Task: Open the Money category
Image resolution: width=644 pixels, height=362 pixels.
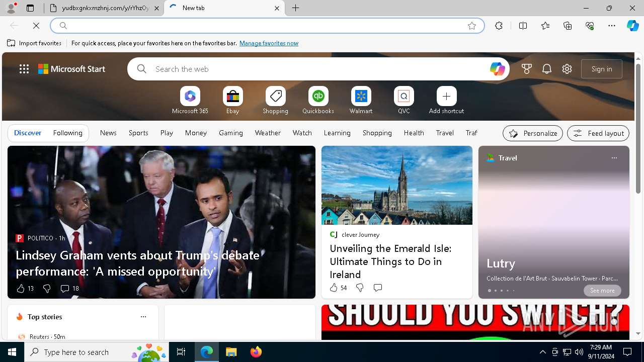Action: (196, 133)
